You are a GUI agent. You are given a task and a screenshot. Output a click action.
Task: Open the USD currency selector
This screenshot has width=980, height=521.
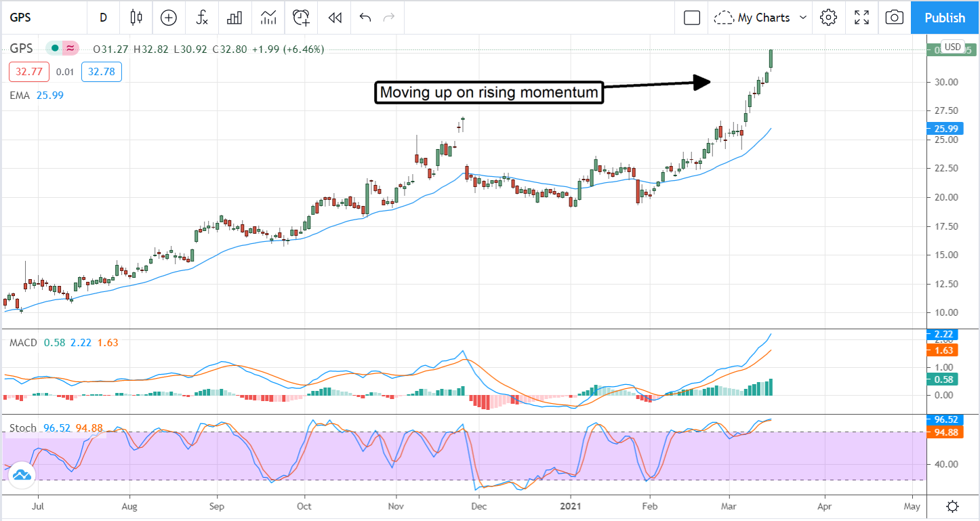(953, 47)
